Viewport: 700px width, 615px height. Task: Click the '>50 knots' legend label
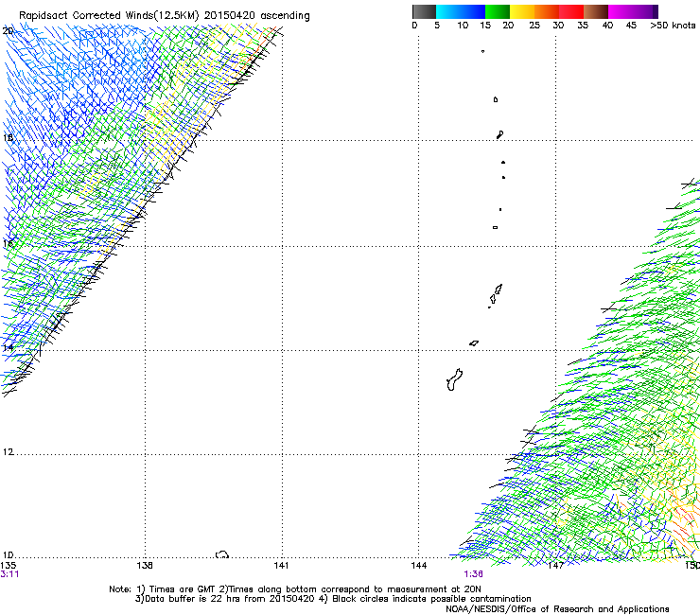click(673, 26)
